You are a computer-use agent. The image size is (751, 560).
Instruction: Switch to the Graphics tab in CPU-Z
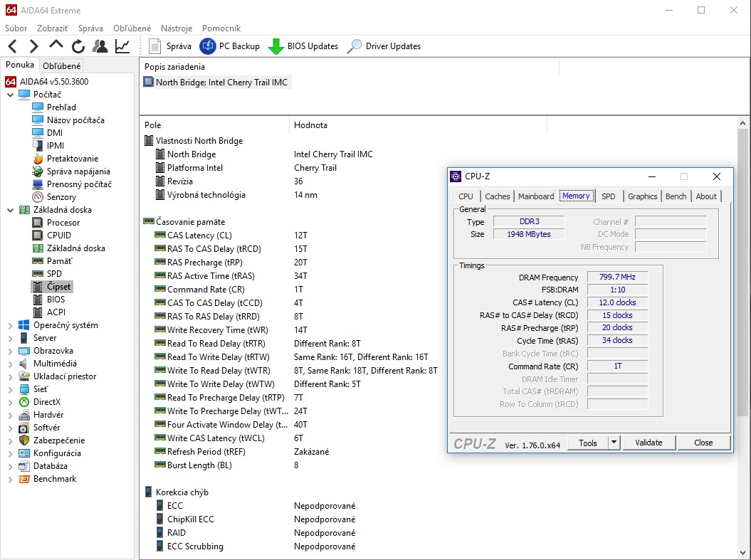642,196
